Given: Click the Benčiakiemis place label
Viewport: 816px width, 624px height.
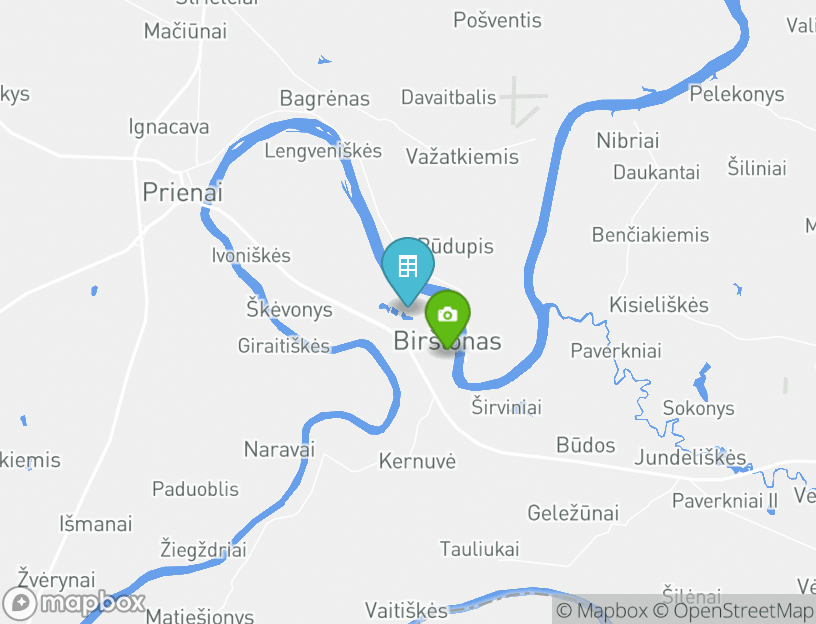Looking at the screenshot, I should [x=651, y=235].
